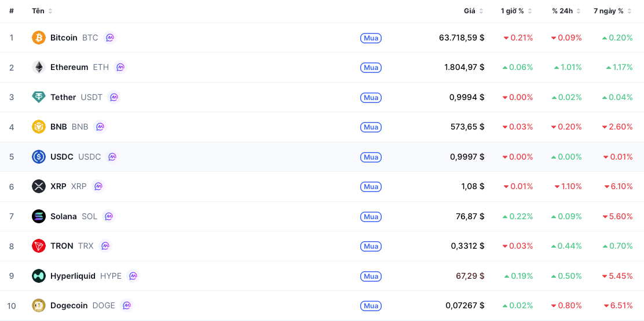Open the chat icon next to Ethereum ETH

tap(120, 67)
